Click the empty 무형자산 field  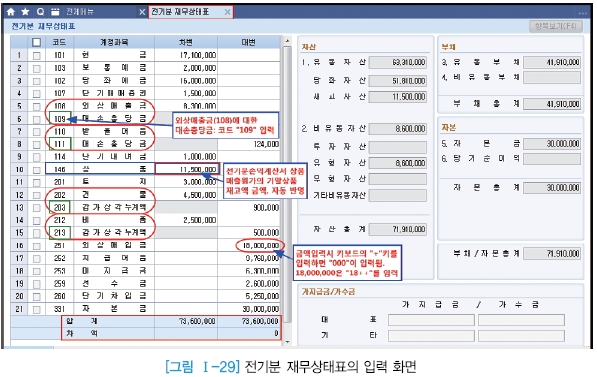pyautogui.click(x=397, y=179)
